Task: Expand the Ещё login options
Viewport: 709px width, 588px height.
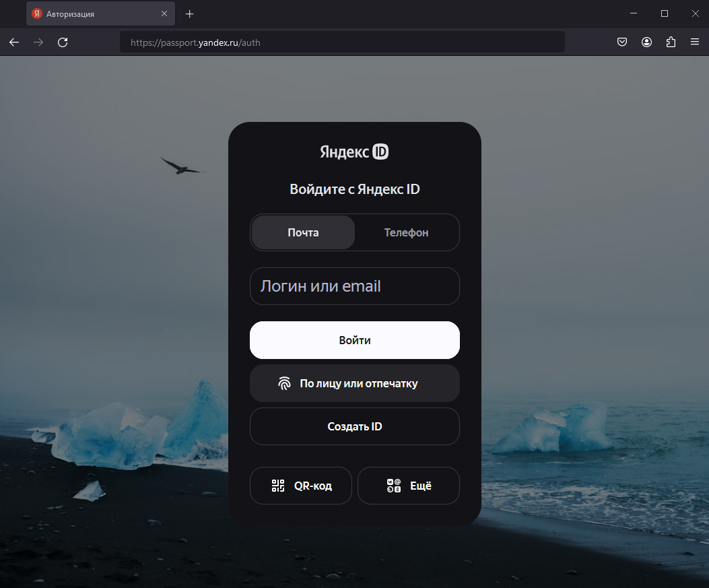Action: [408, 486]
